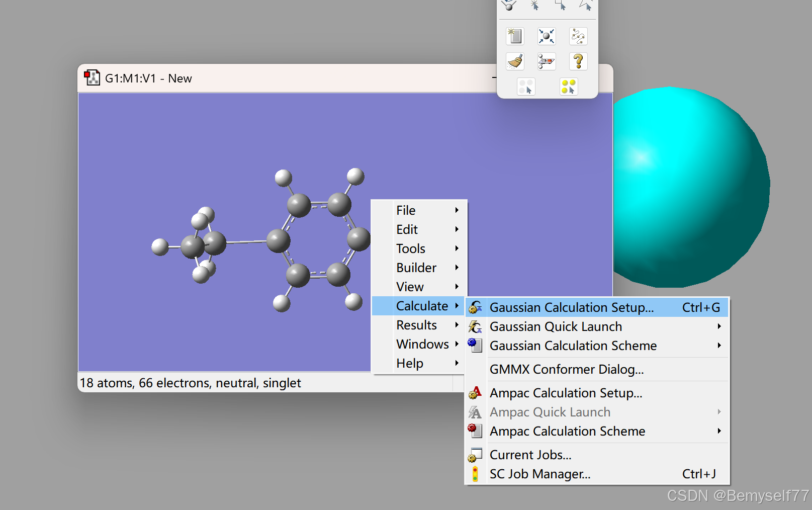Open SC Job Manager...
Screen dimensions: 812x510
click(597, 474)
